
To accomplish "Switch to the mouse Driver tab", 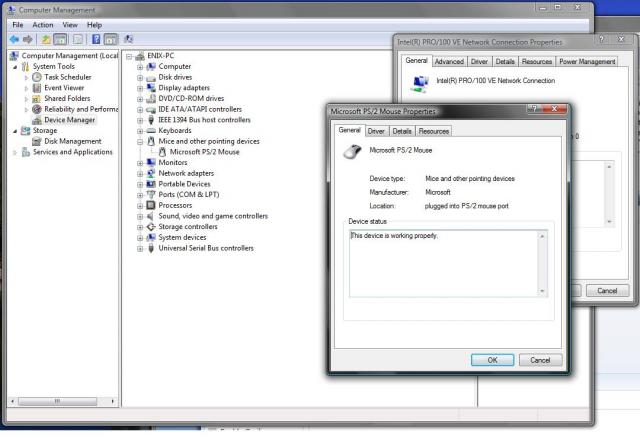I will tap(376, 131).
